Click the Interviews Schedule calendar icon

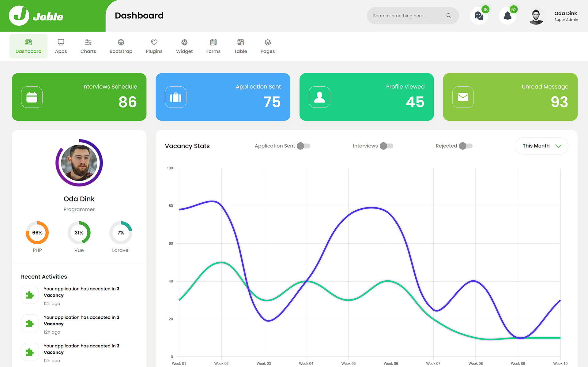click(x=32, y=97)
